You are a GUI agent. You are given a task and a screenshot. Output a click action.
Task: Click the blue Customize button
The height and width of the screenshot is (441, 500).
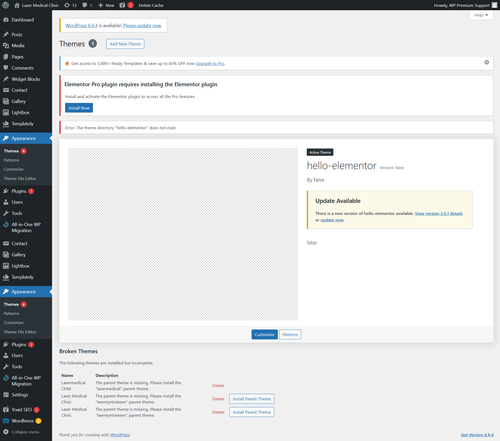click(x=265, y=334)
